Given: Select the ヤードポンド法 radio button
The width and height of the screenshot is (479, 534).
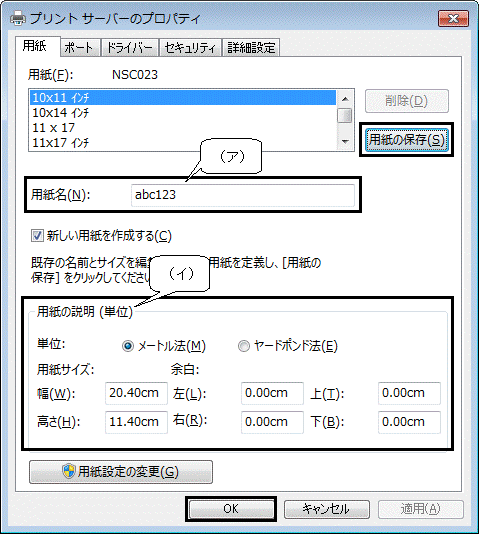Looking at the screenshot, I should coord(243,346).
